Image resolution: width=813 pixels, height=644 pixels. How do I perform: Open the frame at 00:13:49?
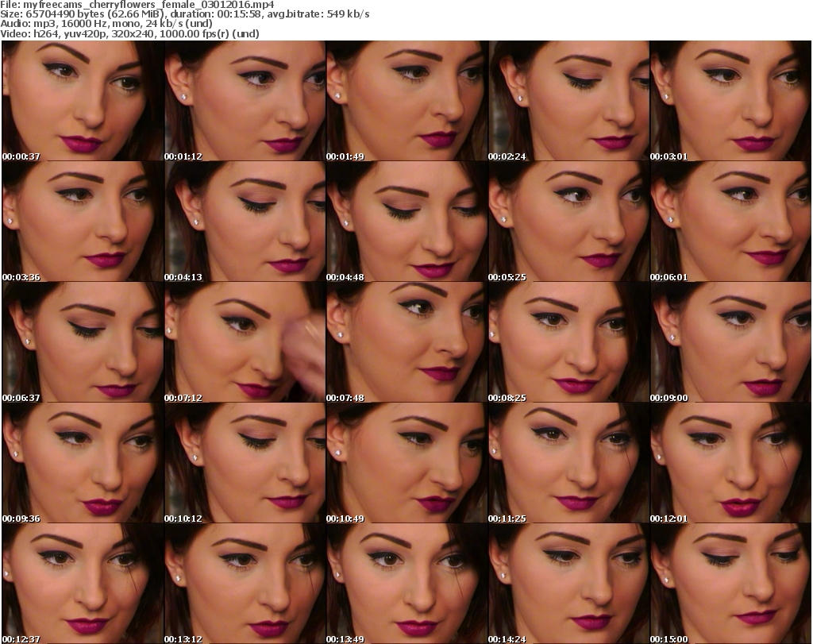(406, 584)
